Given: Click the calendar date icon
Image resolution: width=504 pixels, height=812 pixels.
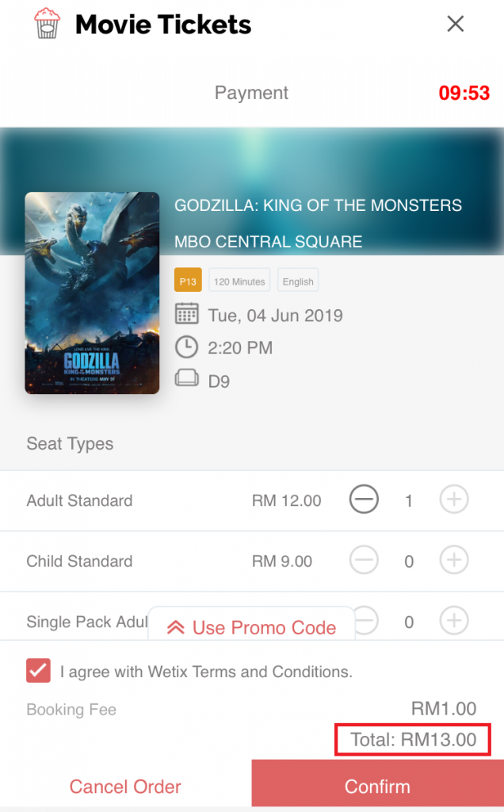Looking at the screenshot, I should point(187,314).
